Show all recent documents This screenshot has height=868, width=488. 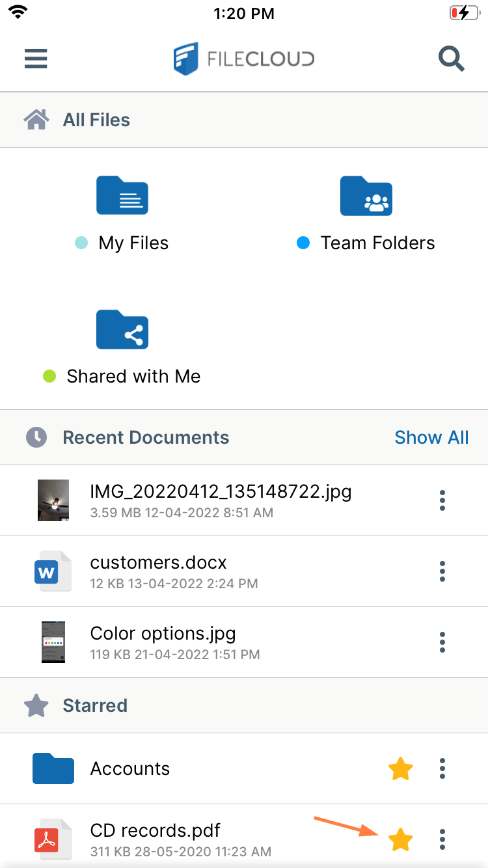point(431,437)
